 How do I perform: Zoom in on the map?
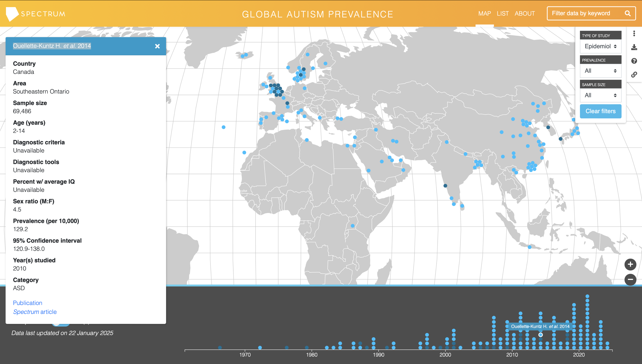coord(630,264)
